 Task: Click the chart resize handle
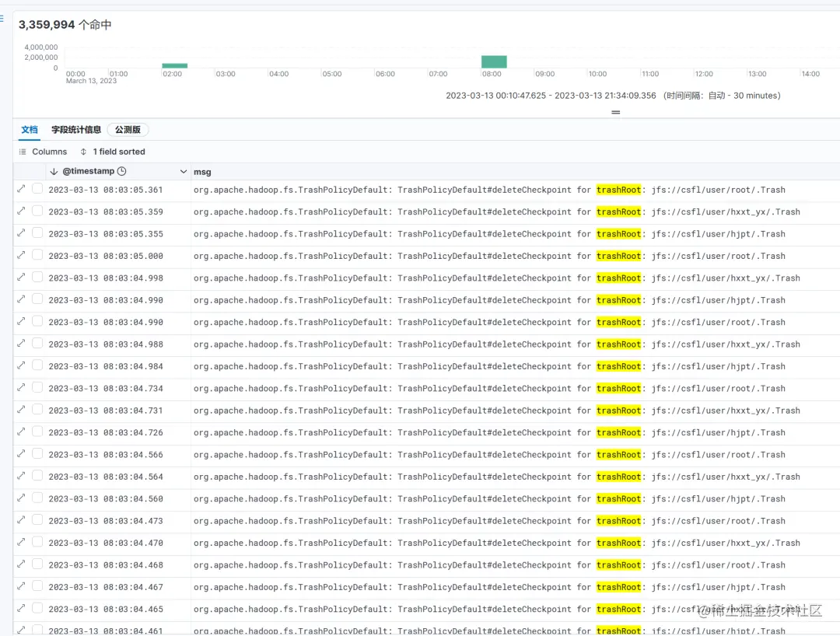pyautogui.click(x=615, y=113)
